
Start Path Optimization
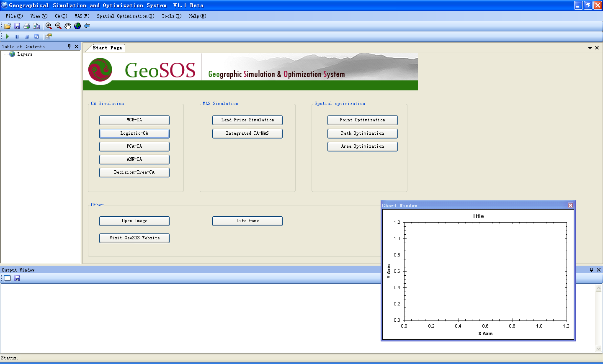363,133
